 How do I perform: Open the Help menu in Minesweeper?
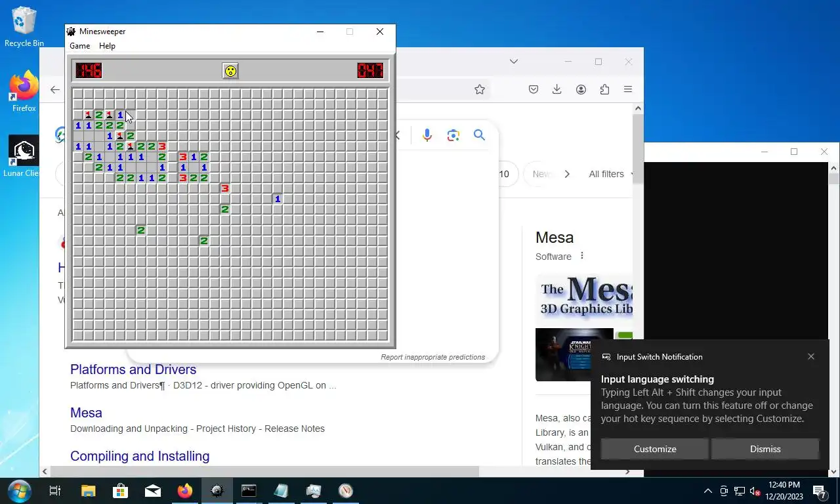(x=107, y=46)
